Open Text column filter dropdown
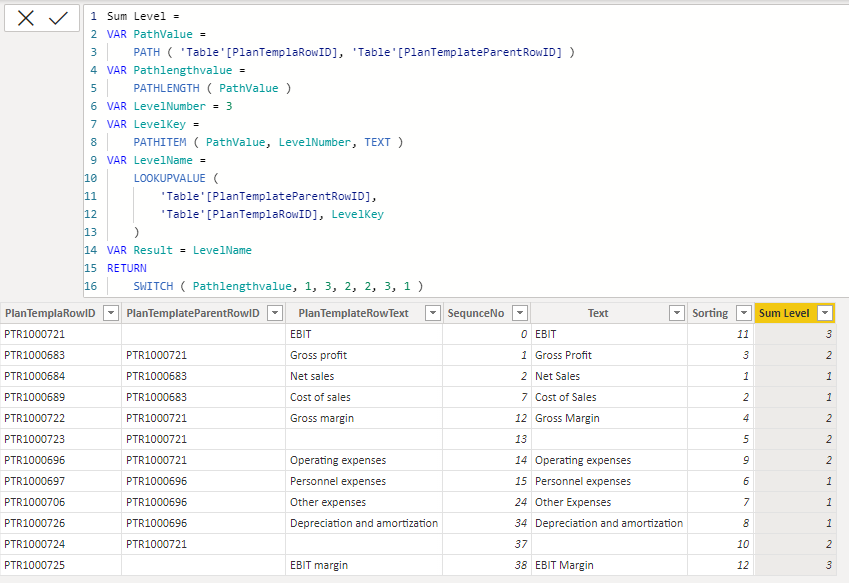This screenshot has width=849, height=583. point(677,313)
